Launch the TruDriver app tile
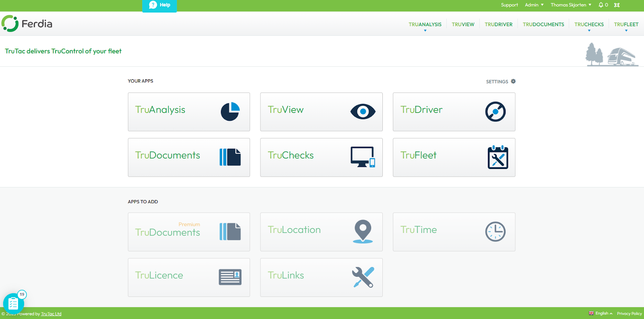The image size is (644, 319). click(454, 112)
